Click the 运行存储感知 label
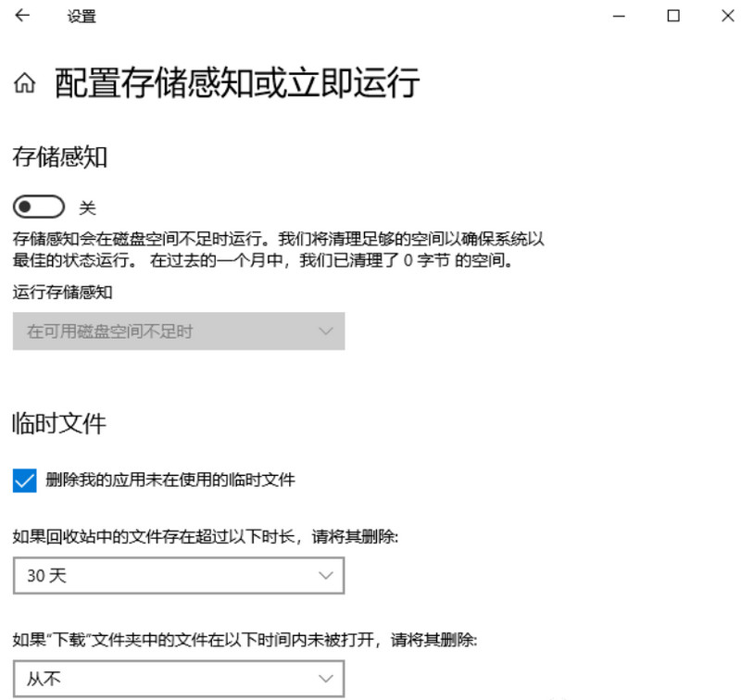 62,293
